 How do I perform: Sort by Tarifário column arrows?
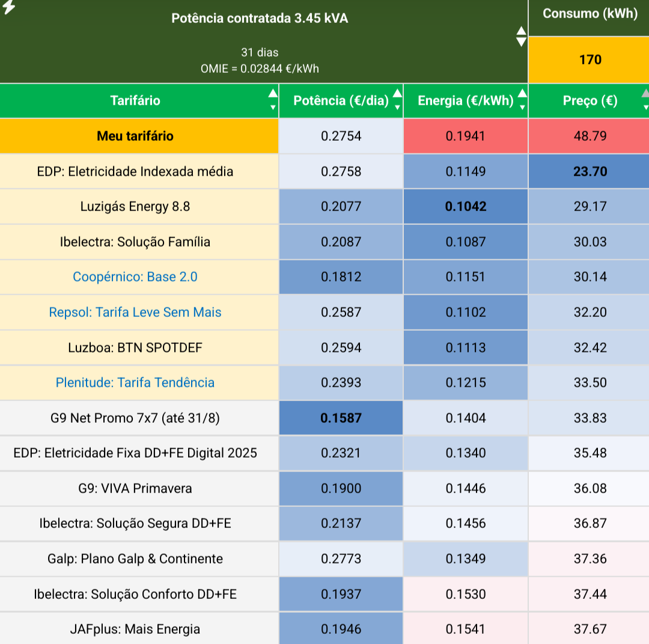click(x=273, y=100)
